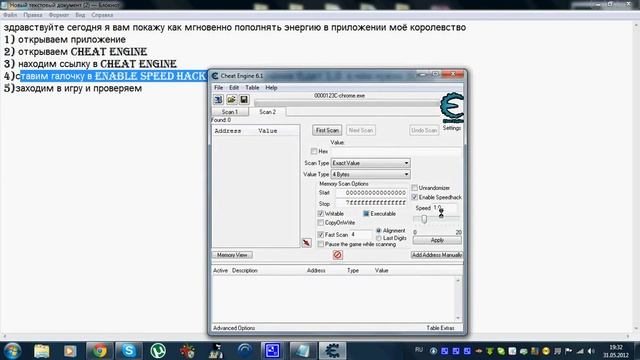Image resolution: width=640 pixels, height=360 pixels.
Task: Click the save floppy disk icon in Cheat Engine
Action: click(244, 100)
